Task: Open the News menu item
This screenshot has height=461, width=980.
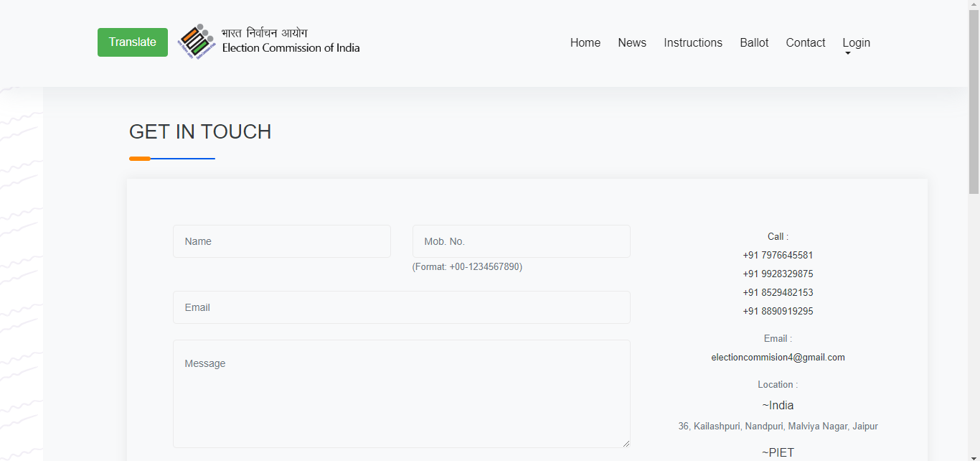Action: (x=631, y=43)
